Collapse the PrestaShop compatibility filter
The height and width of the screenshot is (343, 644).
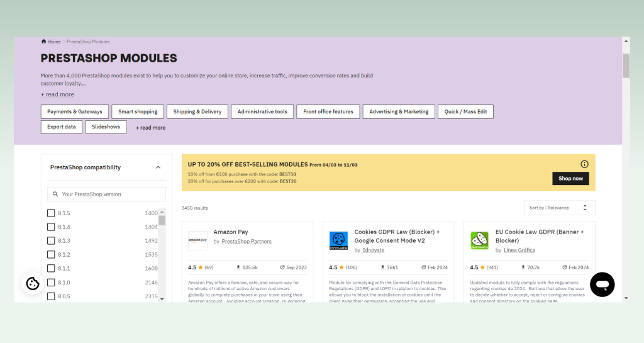(158, 167)
